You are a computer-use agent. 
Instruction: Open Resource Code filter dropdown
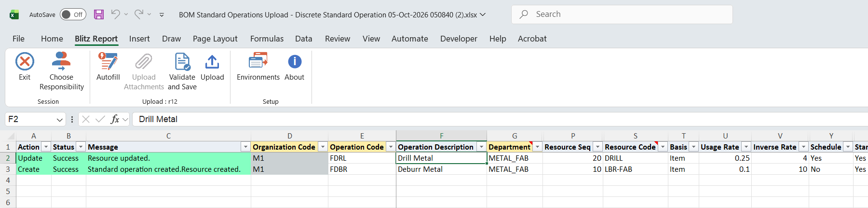tap(663, 147)
